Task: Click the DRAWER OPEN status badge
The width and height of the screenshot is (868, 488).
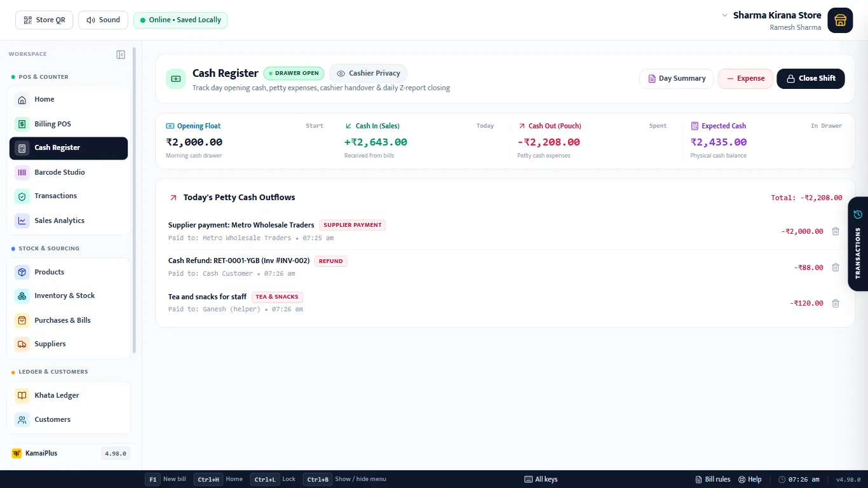Action: (294, 73)
